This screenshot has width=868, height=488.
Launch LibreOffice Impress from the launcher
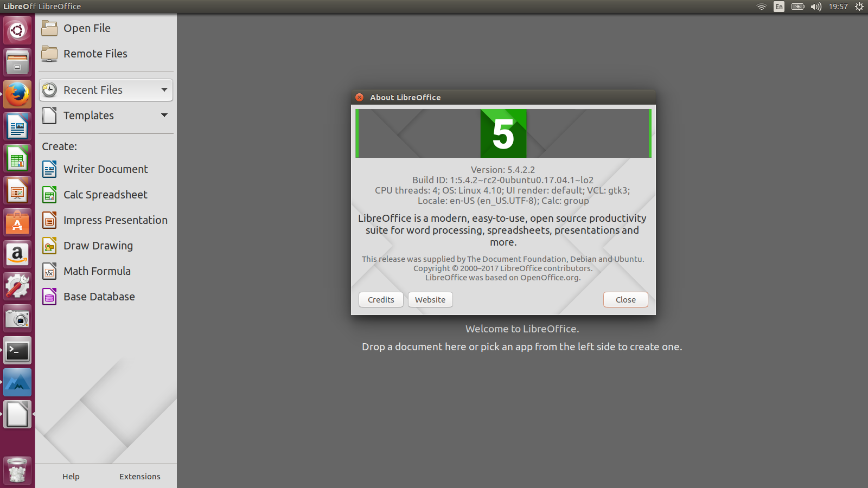[17, 190]
